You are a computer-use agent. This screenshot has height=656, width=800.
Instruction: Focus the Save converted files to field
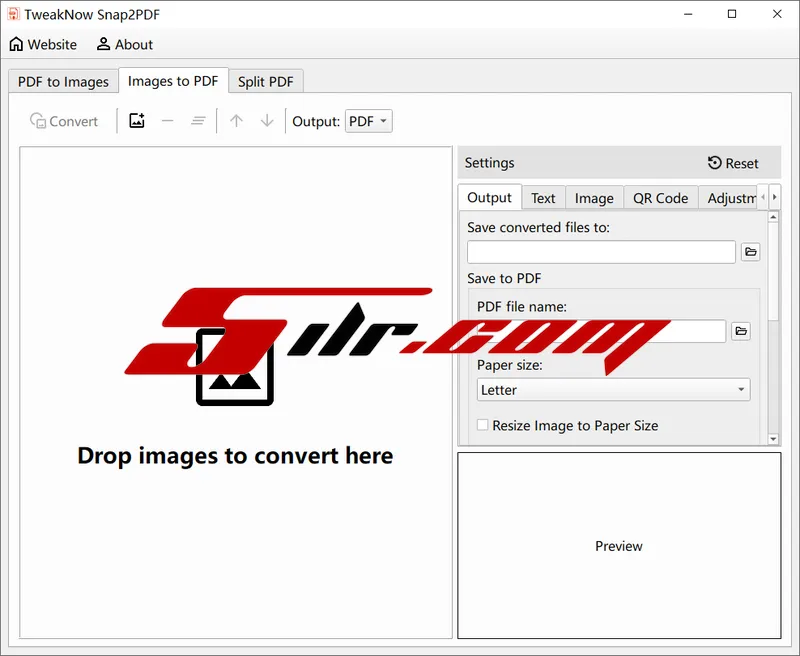(601, 252)
